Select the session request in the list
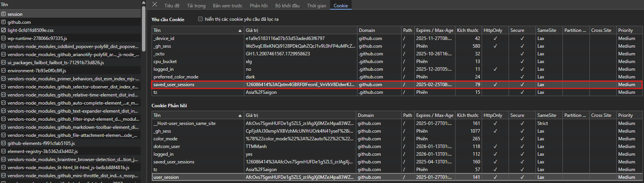 click(x=15, y=14)
